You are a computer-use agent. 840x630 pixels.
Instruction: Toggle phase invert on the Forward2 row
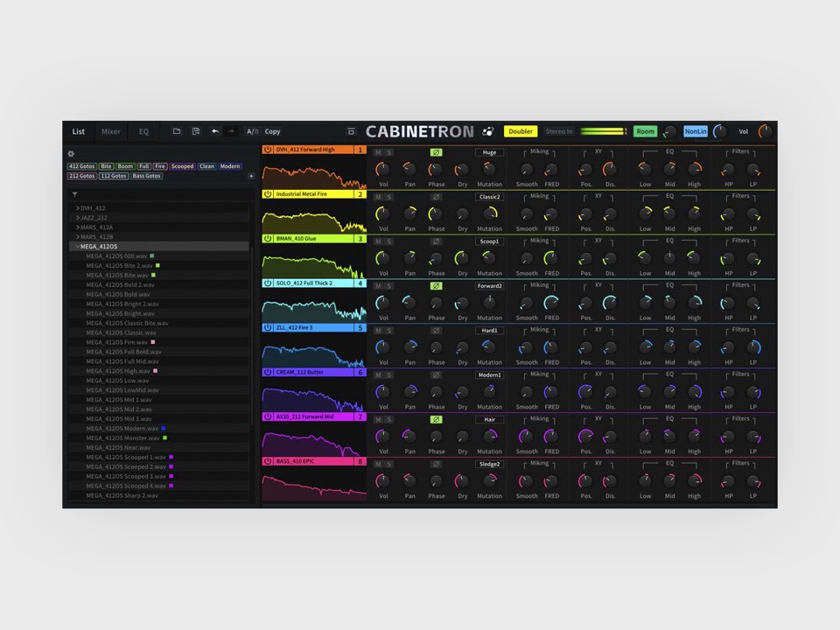pos(436,286)
